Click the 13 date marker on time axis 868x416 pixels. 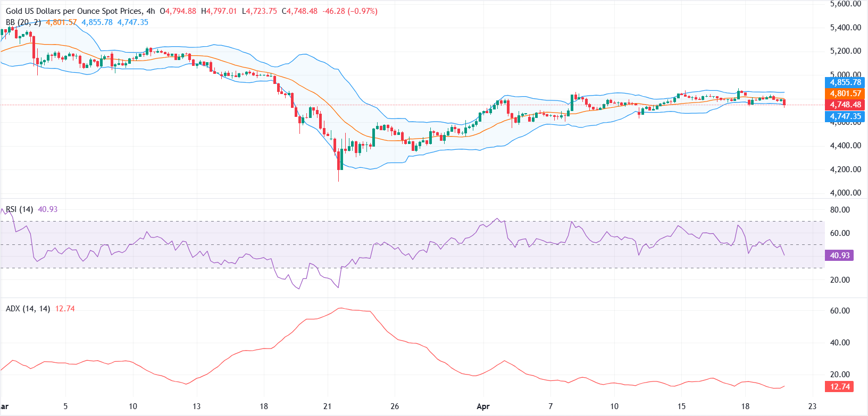click(x=196, y=406)
